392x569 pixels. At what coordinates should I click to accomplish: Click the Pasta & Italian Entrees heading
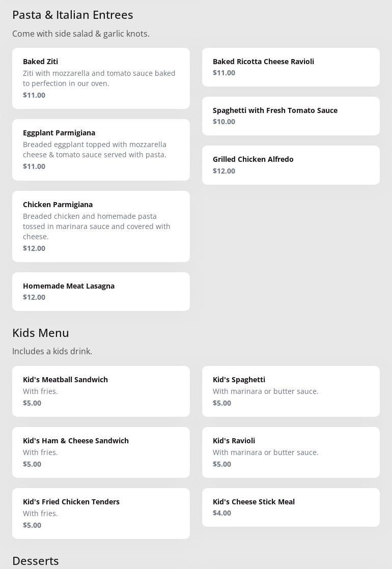72,15
